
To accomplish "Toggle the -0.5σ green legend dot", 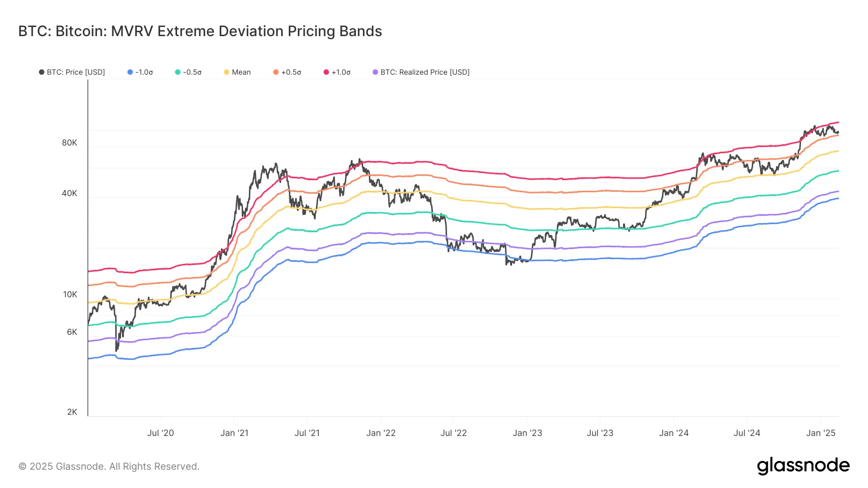I will click(x=178, y=72).
